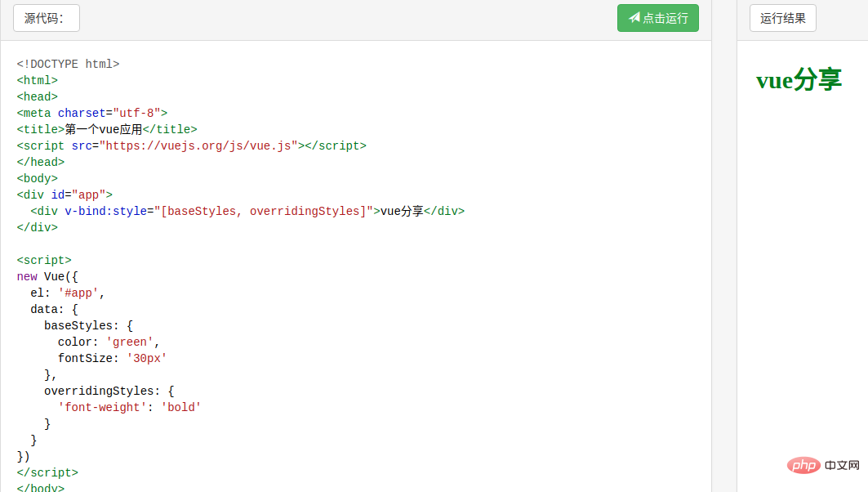Place cursor on the baseStyles property line

pos(88,325)
